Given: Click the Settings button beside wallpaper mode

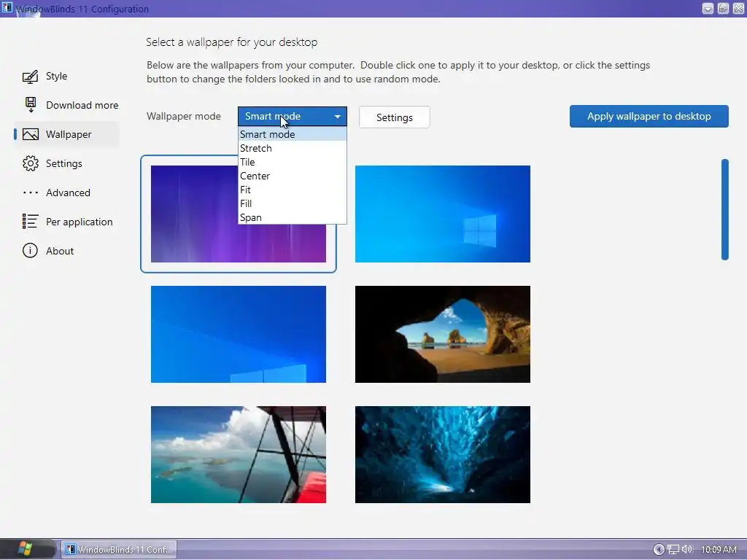Looking at the screenshot, I should 395,117.
